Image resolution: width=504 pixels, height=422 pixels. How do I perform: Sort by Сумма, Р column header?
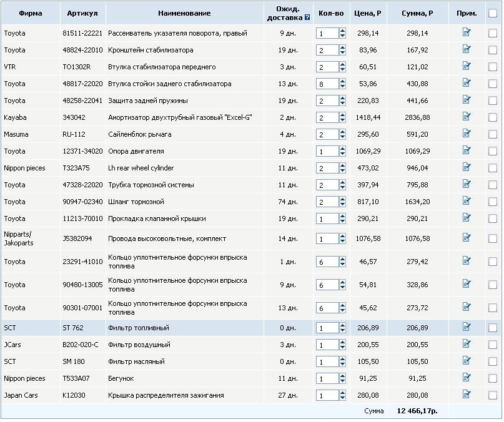pos(417,13)
